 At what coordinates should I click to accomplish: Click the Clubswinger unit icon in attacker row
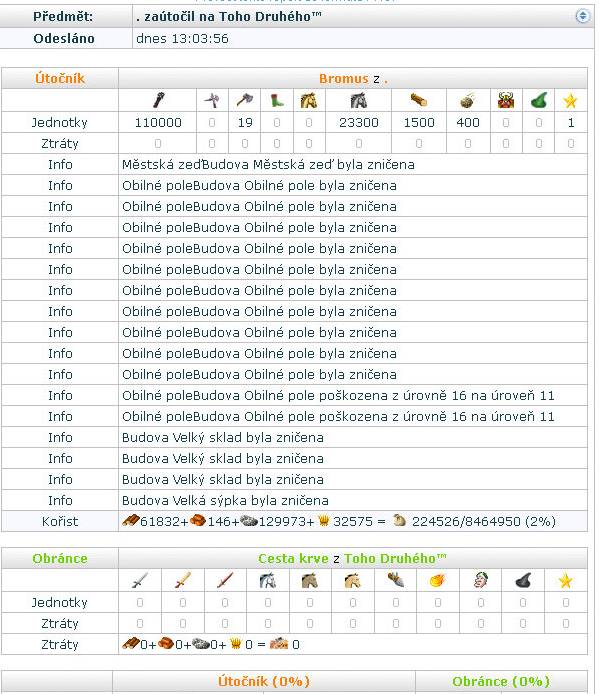pos(158,100)
